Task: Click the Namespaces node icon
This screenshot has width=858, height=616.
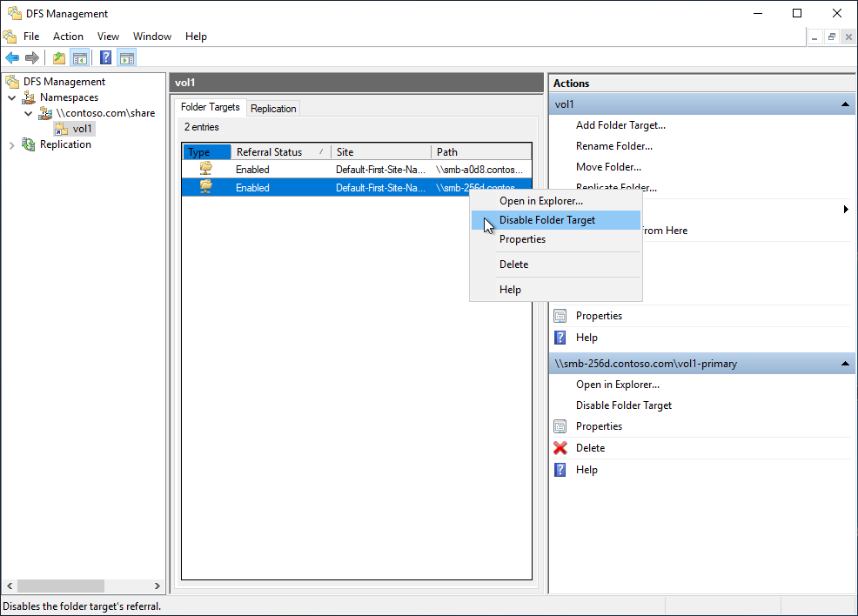Action: pyautogui.click(x=29, y=97)
